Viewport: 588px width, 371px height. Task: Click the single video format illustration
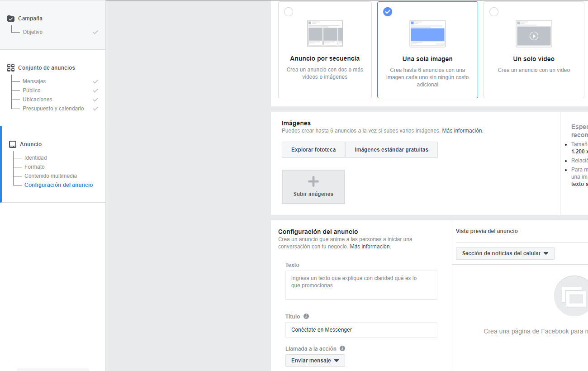pyautogui.click(x=534, y=33)
